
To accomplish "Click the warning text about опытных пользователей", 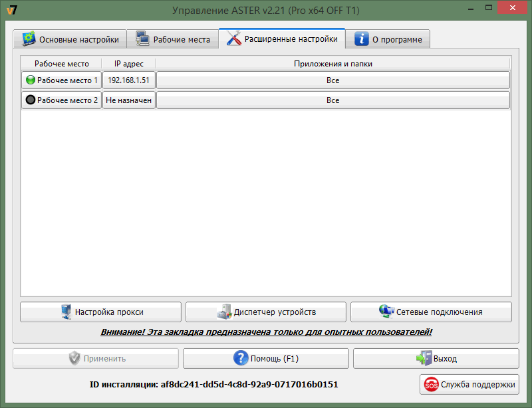I will tap(267, 332).
